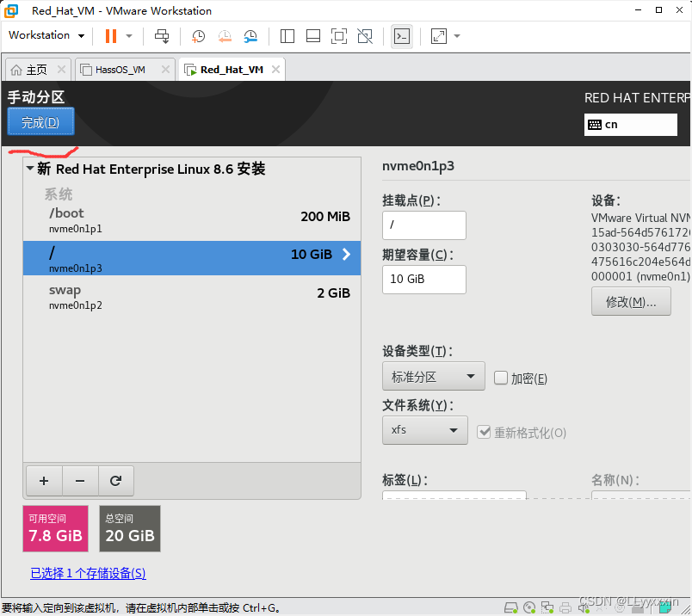692x616 pixels.
Task: Collapse the 新 Red Hat Enterprise Linux 8.6 安装 group
Action: click(x=30, y=168)
